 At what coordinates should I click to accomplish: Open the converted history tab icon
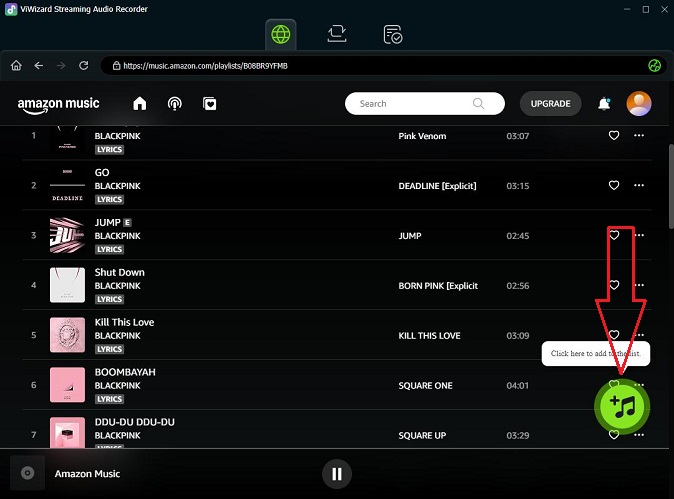[x=392, y=34]
